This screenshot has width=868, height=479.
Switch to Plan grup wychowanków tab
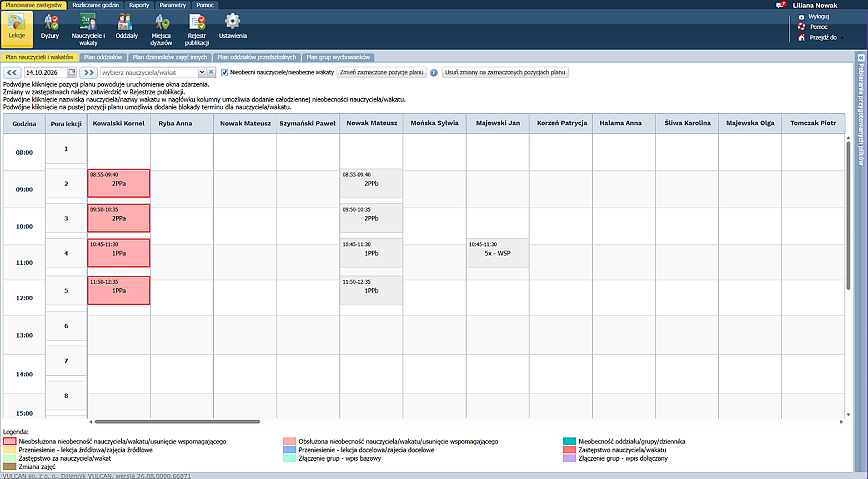tap(338, 57)
